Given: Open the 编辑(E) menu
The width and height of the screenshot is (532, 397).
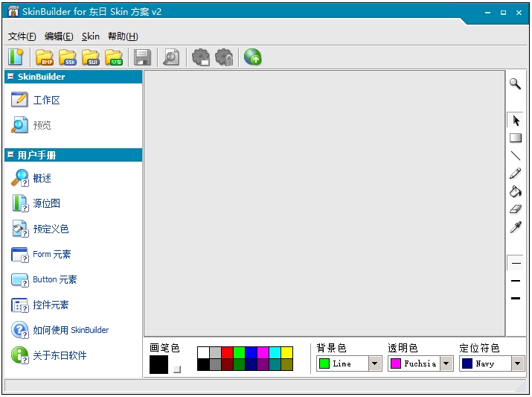Looking at the screenshot, I should (59, 36).
